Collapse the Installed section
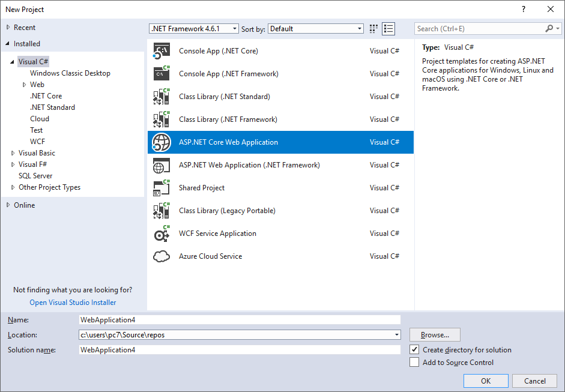Screen dimensions: 565x392 [8, 44]
